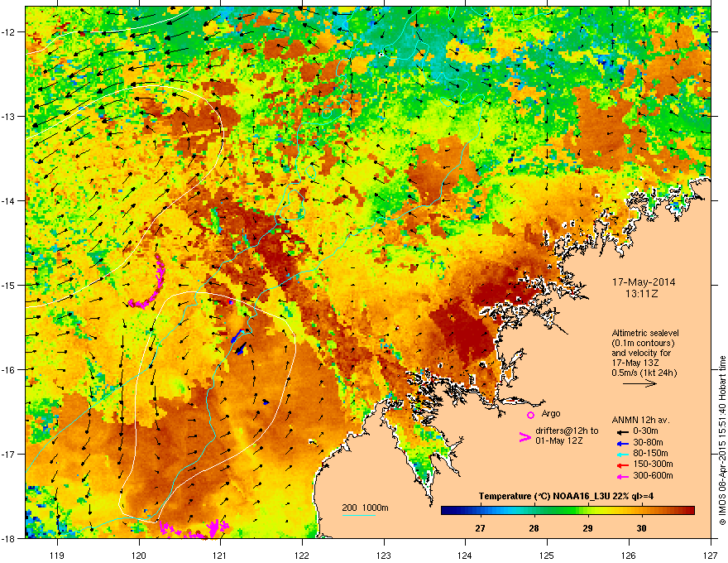Image resolution: width=728 pixels, height=563 pixels.
Task: Click the Temperature NOAA16_L3U colorbar title
Action: tap(566, 496)
